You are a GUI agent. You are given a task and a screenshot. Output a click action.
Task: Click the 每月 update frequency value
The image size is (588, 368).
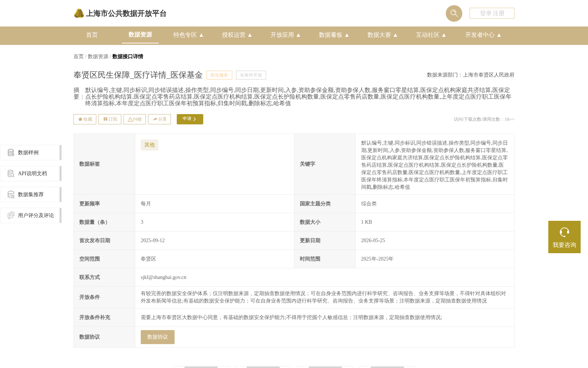coord(146,204)
